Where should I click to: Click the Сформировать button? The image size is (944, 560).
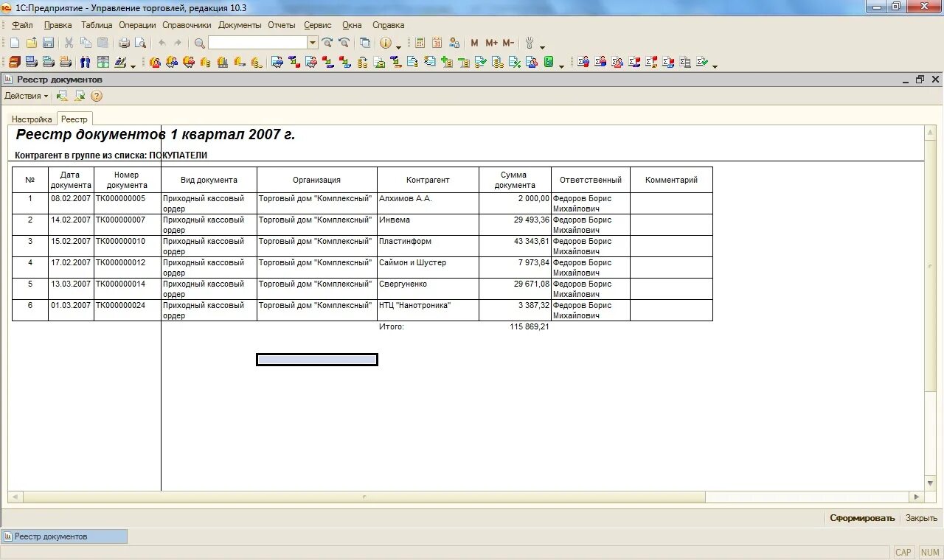click(862, 518)
